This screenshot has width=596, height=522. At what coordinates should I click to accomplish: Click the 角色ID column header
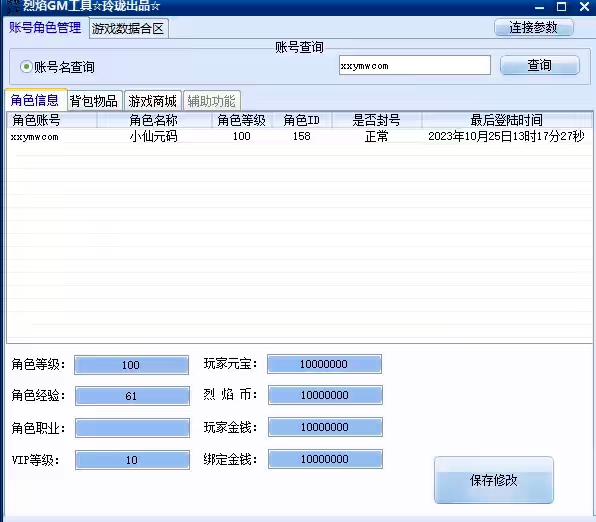click(x=302, y=120)
